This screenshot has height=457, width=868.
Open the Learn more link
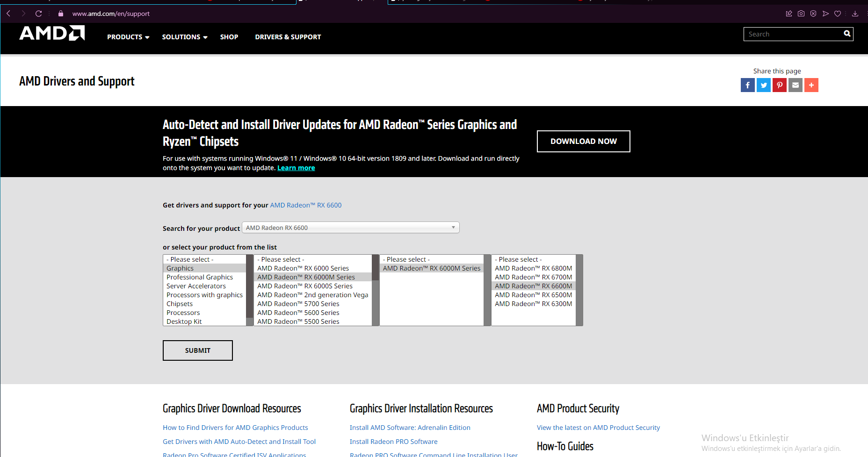pyautogui.click(x=296, y=168)
